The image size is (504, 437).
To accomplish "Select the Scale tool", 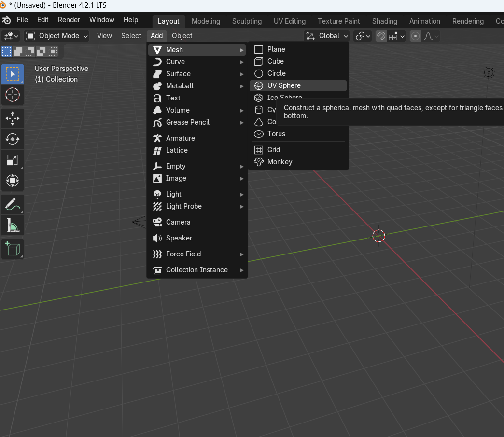I will (13, 160).
